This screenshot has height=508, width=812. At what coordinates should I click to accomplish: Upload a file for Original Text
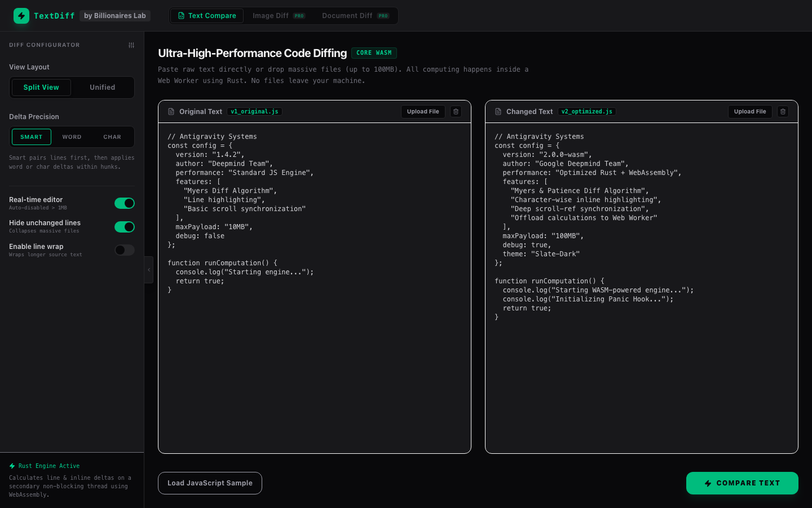point(423,112)
